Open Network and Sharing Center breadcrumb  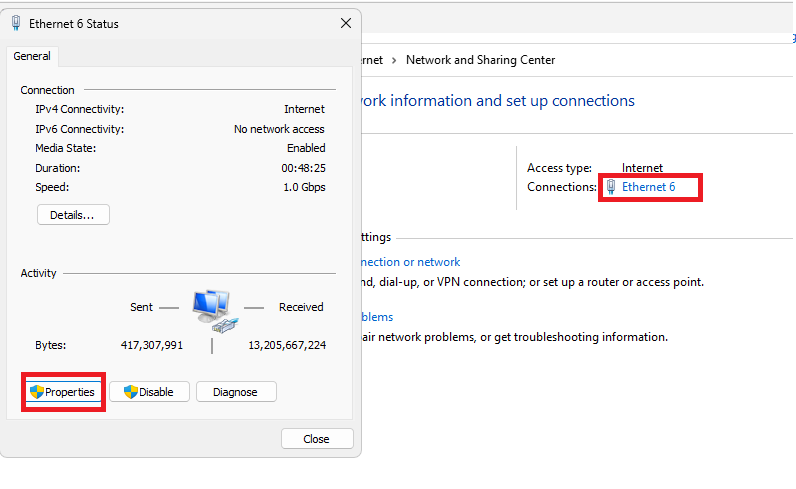point(480,60)
